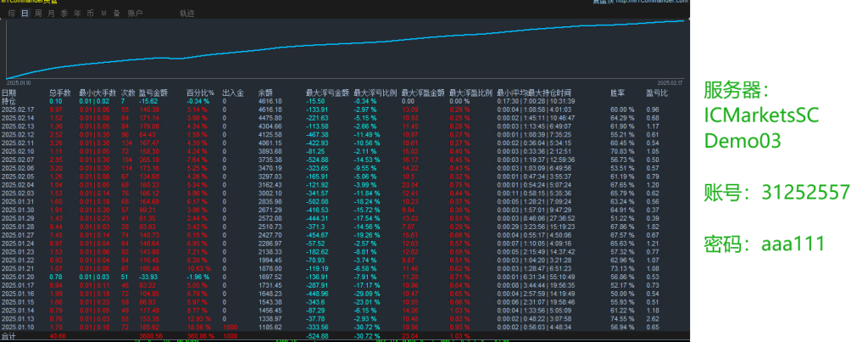Click the password text aaa111
Screen dimensions: 868x342
[793, 244]
